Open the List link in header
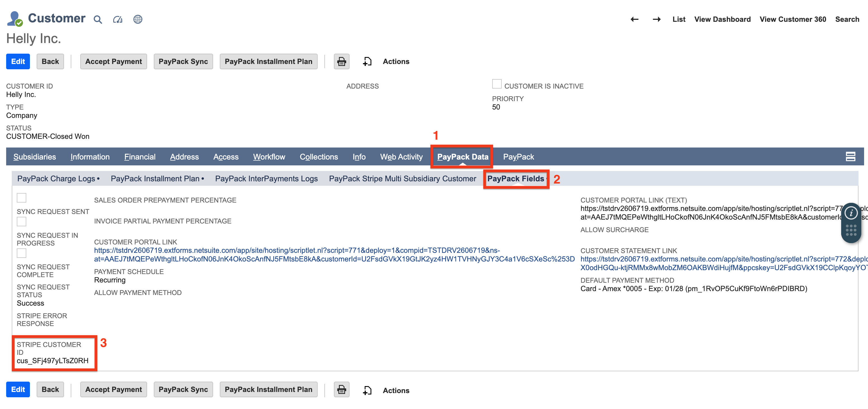 [x=679, y=19]
